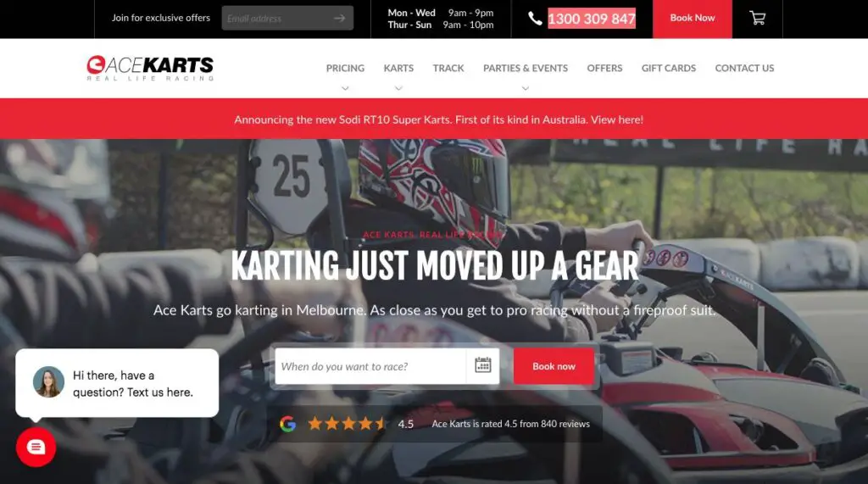Screen dimensions: 868x484
Task: Open the red chat bubble widget
Action: coord(36,447)
